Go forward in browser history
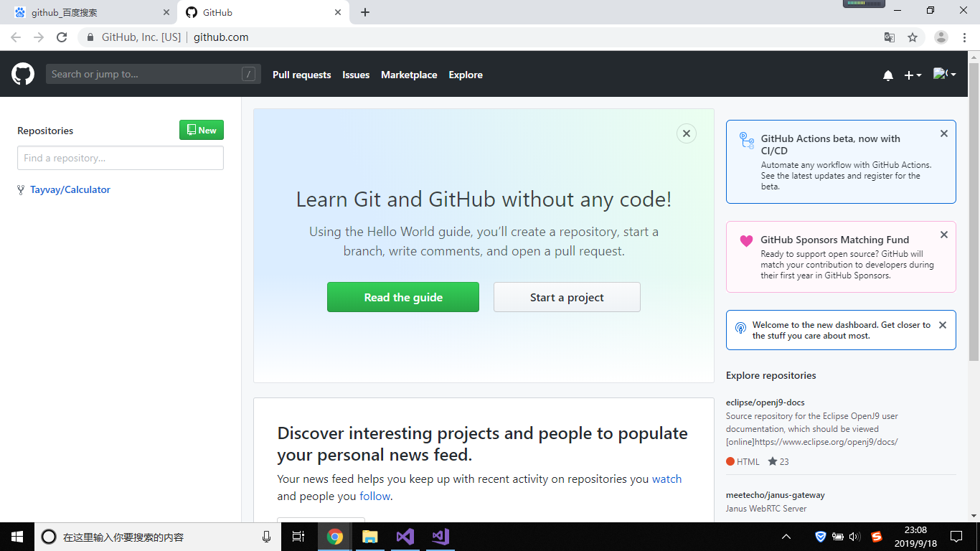980x551 pixels. click(39, 37)
